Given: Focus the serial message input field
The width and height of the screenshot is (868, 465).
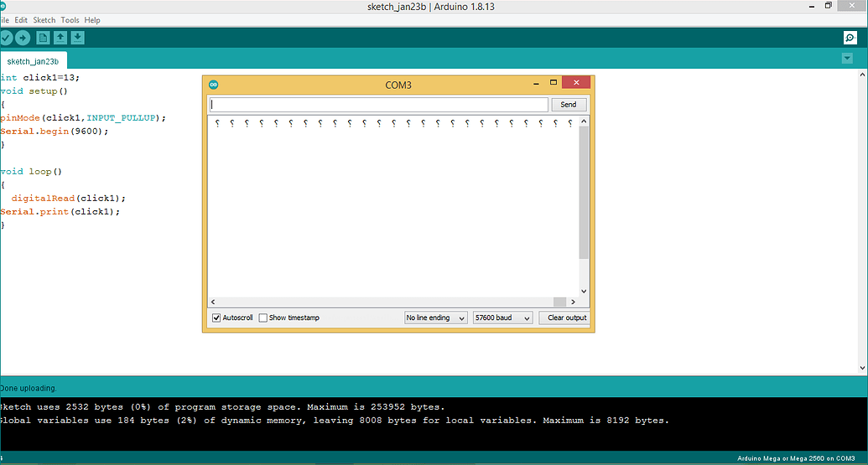Looking at the screenshot, I should click(378, 105).
